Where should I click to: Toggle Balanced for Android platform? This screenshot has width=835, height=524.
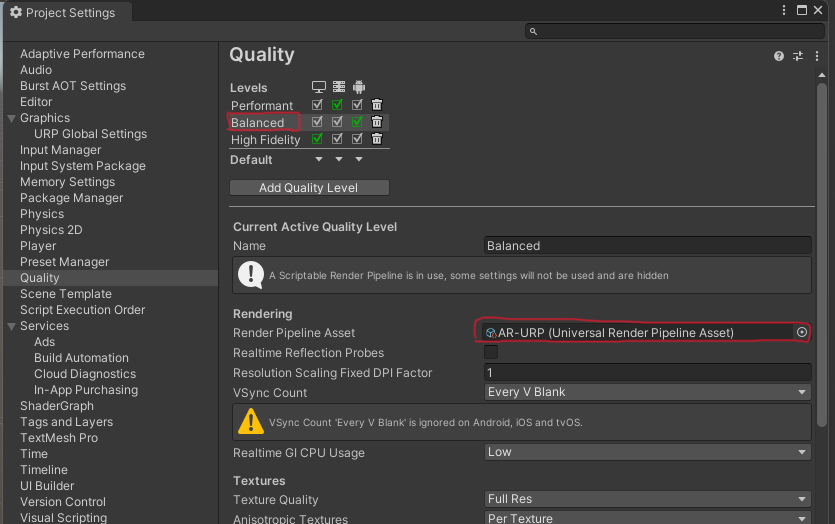[x=357, y=121]
